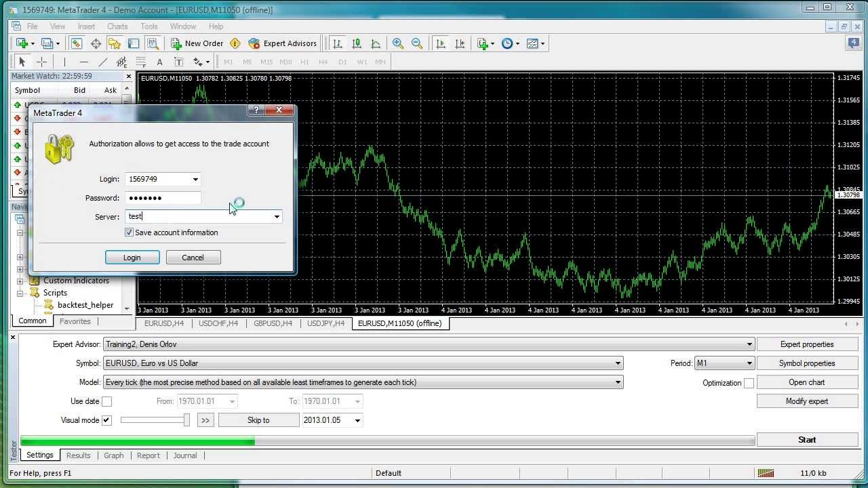
Task: Collapse the Scripts tree node
Action: pyautogui.click(x=20, y=293)
